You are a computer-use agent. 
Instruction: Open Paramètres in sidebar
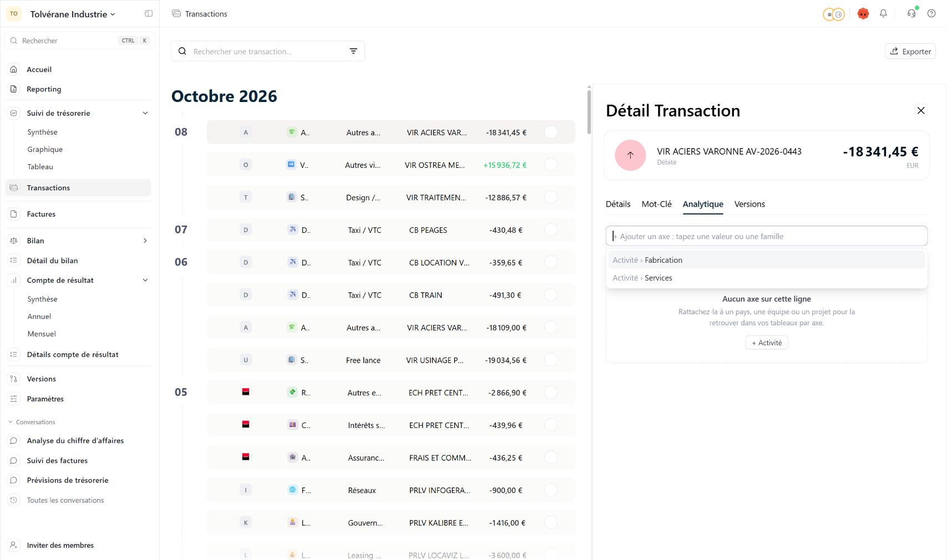coord(78,399)
